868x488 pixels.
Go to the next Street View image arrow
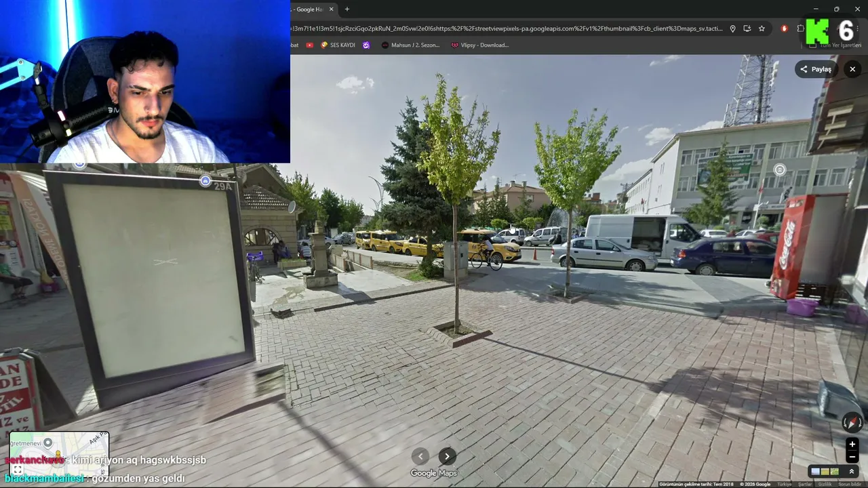[447, 456]
